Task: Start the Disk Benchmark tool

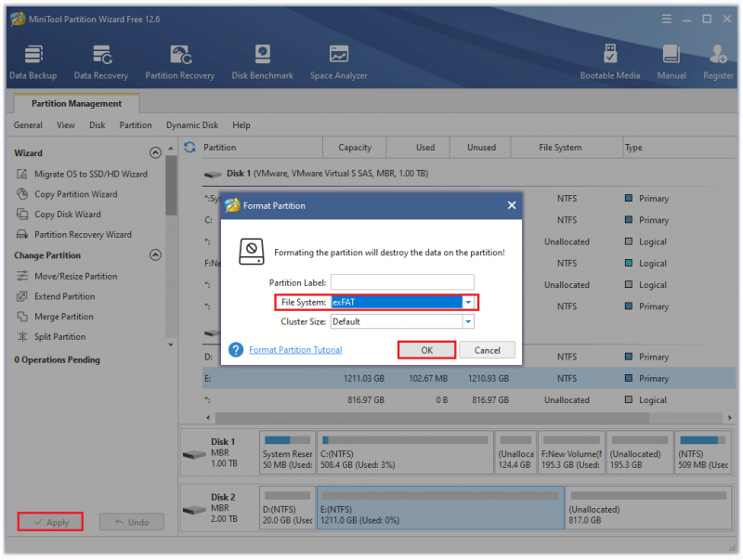Action: tap(262, 62)
